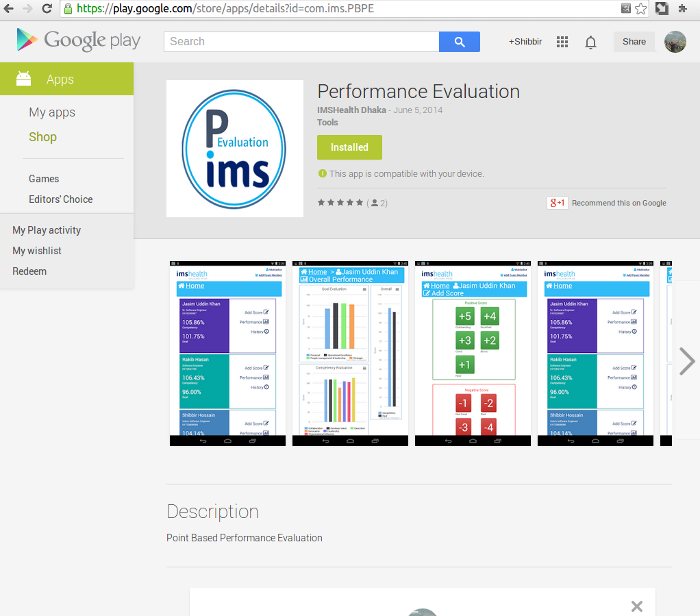700x616 pixels.
Task: Open Editors' Choice section
Action: 61,199
